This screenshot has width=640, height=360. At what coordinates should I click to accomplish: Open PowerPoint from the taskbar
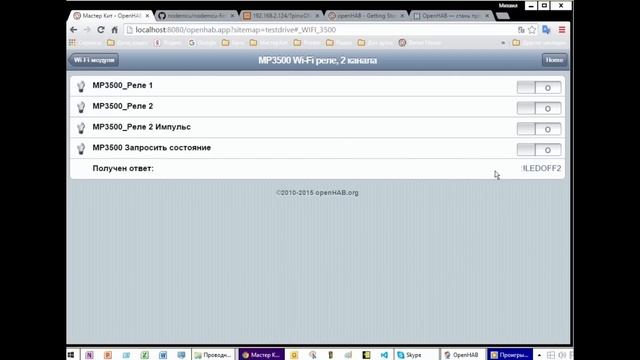[x=108, y=355]
